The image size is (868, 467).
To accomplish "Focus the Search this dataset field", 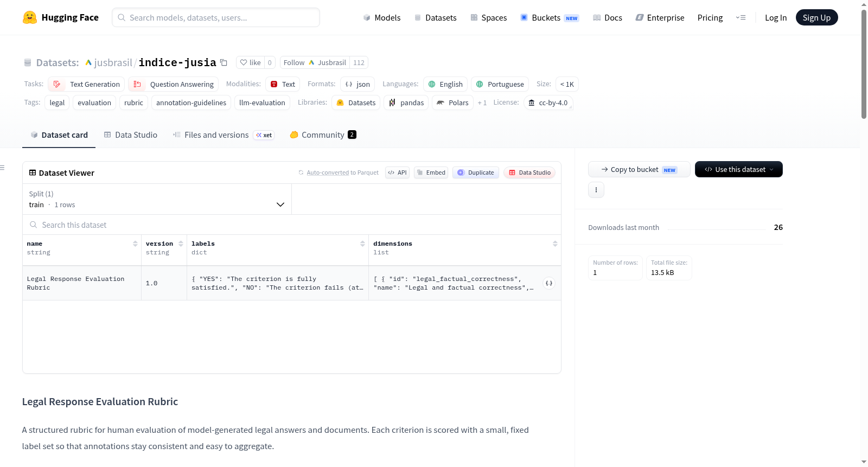I will click(x=292, y=225).
